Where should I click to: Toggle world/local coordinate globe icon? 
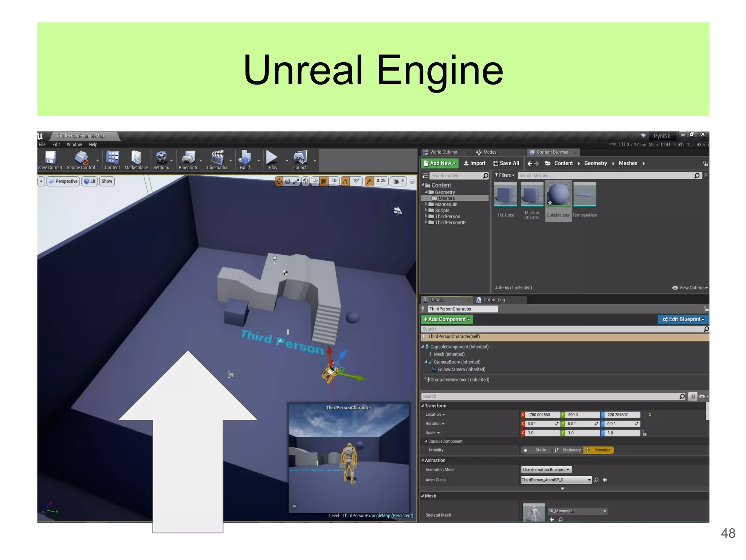tap(306, 181)
